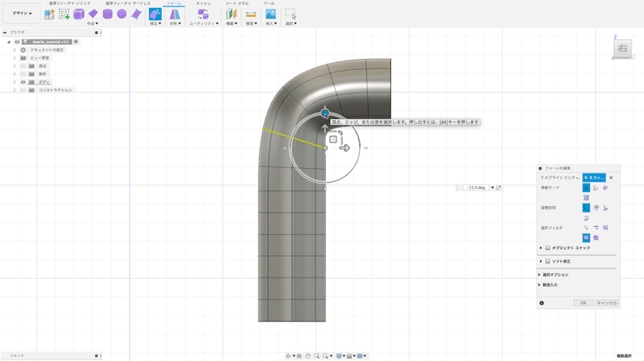This screenshot has width=644, height=361.
Task: Click the Create Form component icon
Action: [49, 14]
